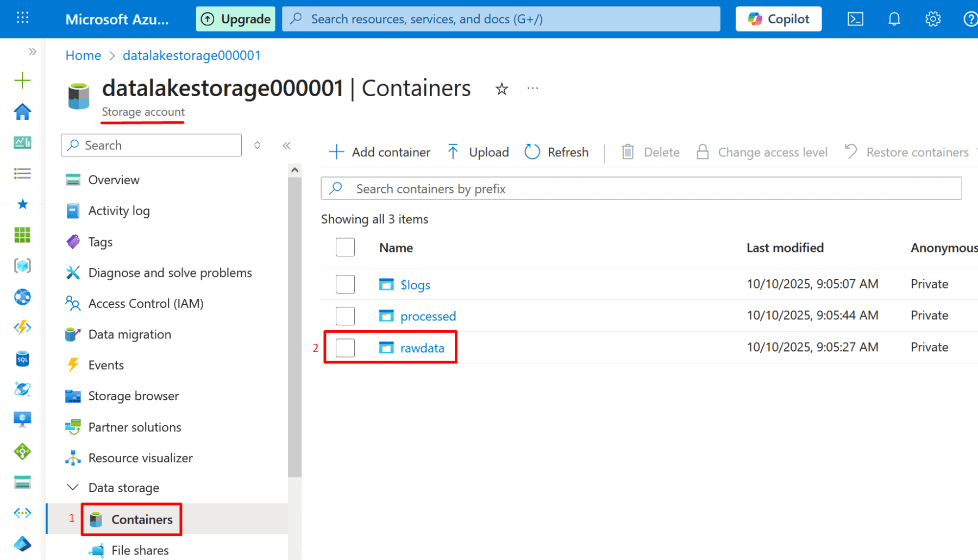Open the notifications bell

point(894,19)
